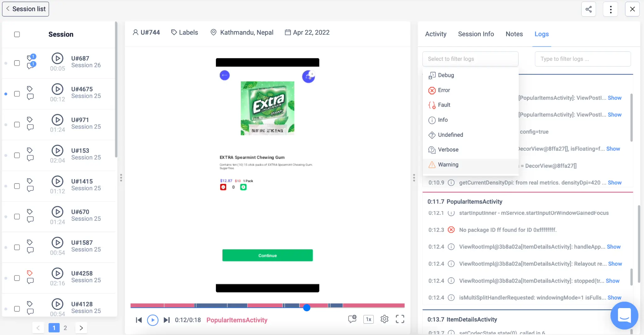Switch to the Activity tab
Image resolution: width=644 pixels, height=335 pixels.
(436, 34)
